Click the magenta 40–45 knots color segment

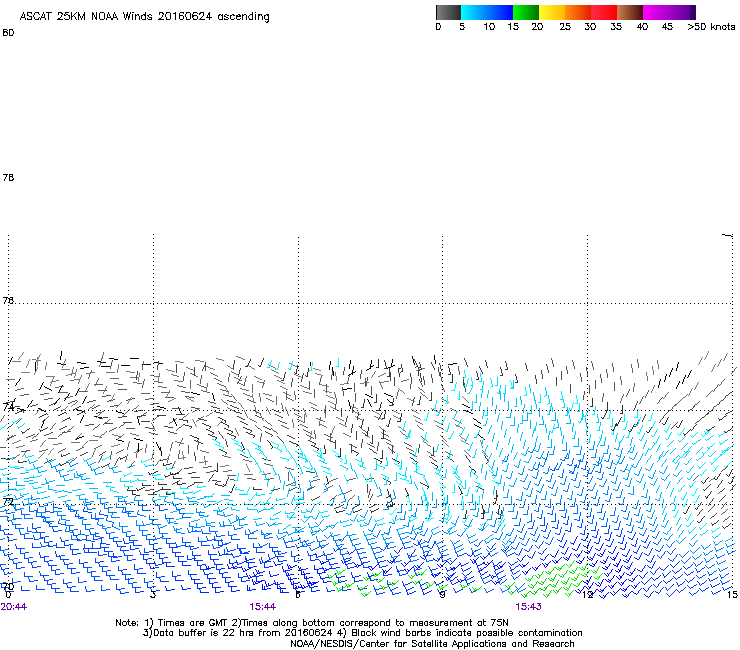point(656,12)
